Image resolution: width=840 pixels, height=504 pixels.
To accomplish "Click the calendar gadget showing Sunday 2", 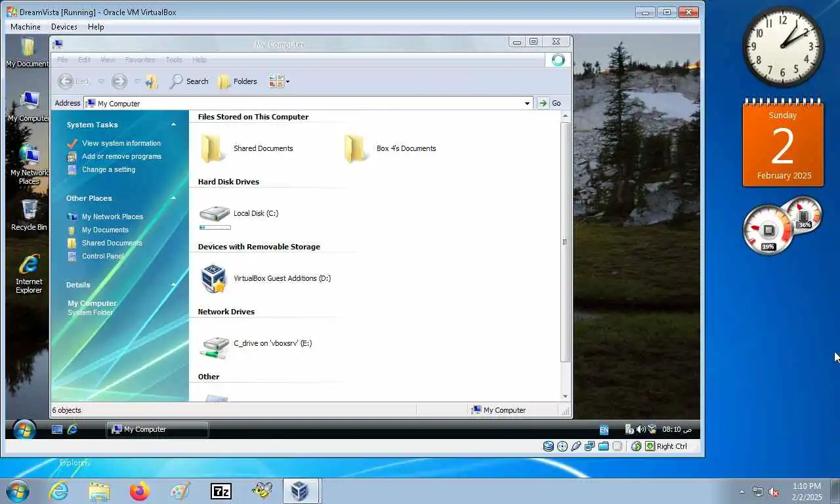I will tap(783, 144).
